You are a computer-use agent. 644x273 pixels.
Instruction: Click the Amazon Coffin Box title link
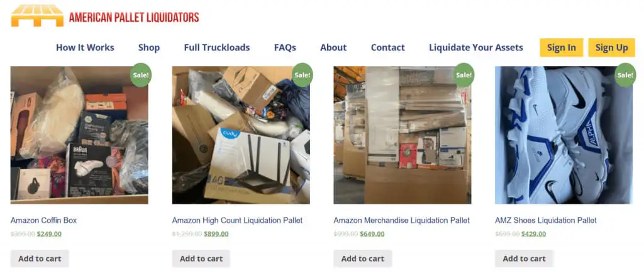[x=43, y=220]
